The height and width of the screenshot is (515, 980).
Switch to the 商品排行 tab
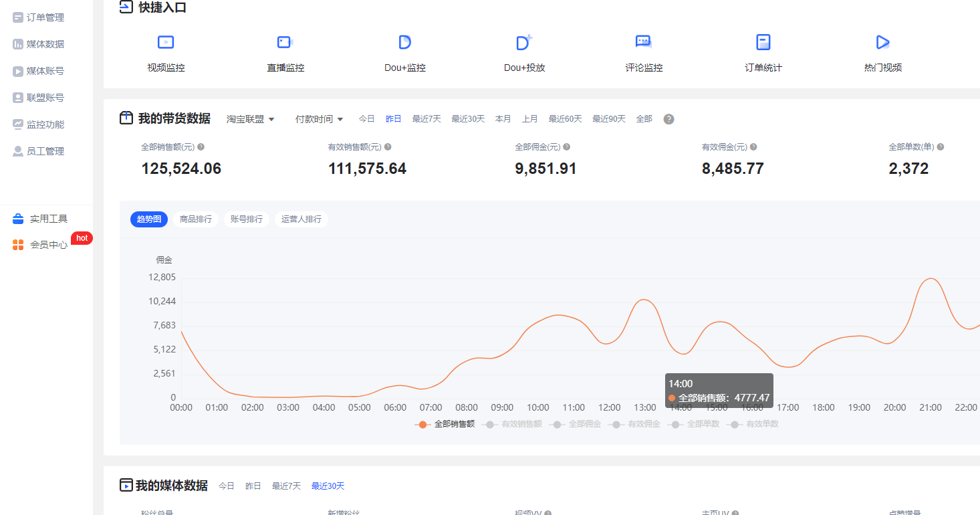coord(196,219)
